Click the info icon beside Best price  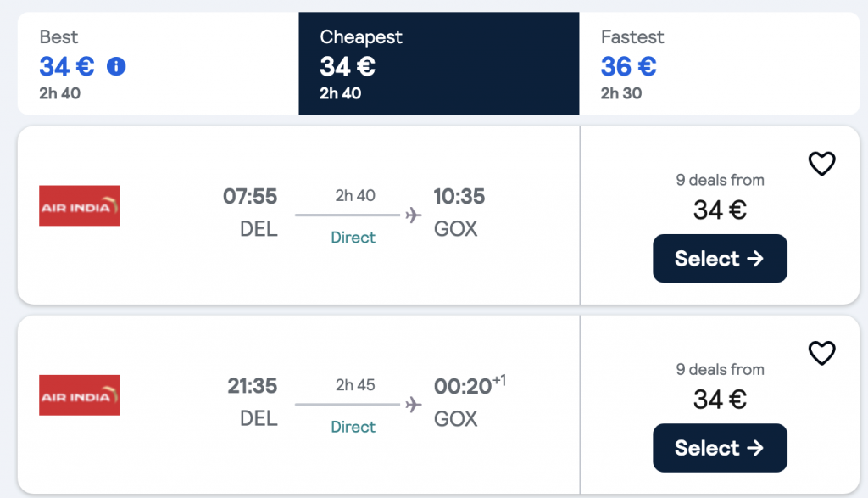click(116, 66)
